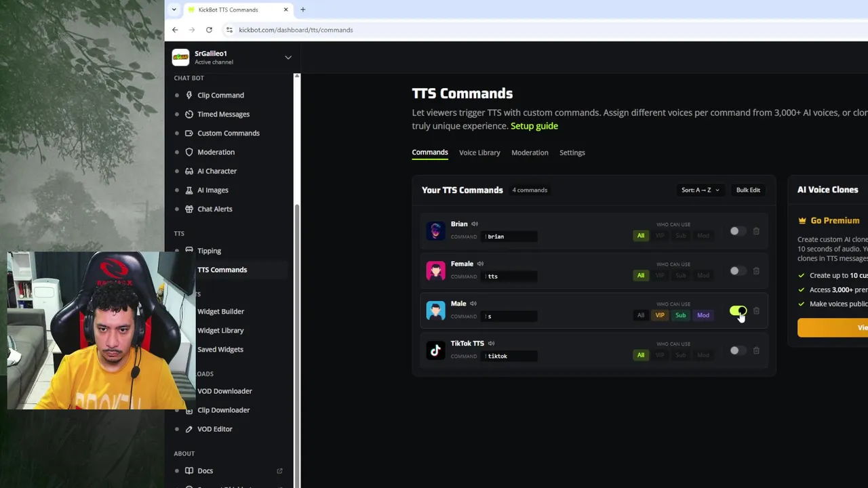
Task: Toggle VIP permission for Male command
Action: coord(660,315)
